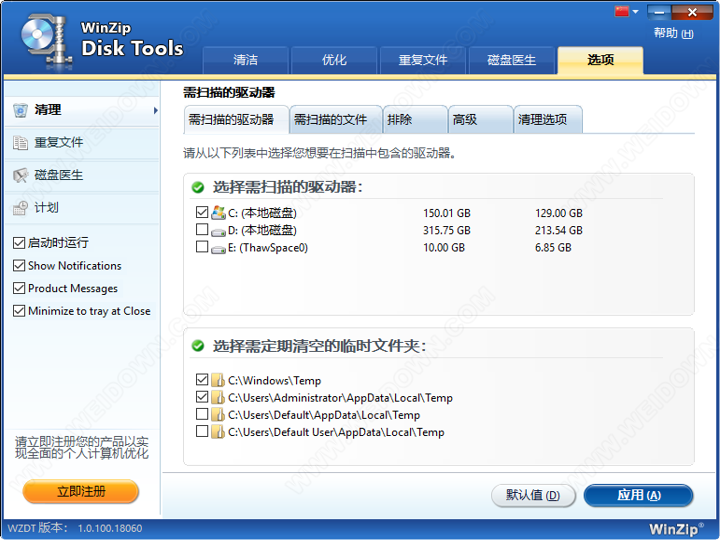
Task: Toggle the 启动时运行 checkbox
Action: pyautogui.click(x=19, y=243)
